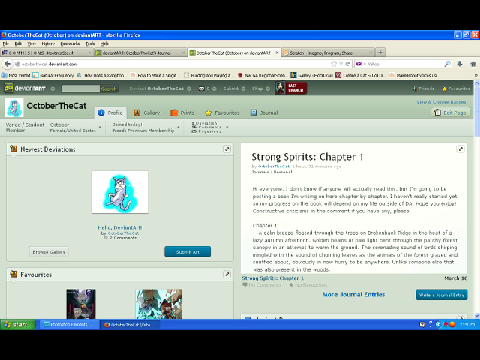Screen dimensions: 480x360
Task: Open the History menu
Action: coord(48,44)
